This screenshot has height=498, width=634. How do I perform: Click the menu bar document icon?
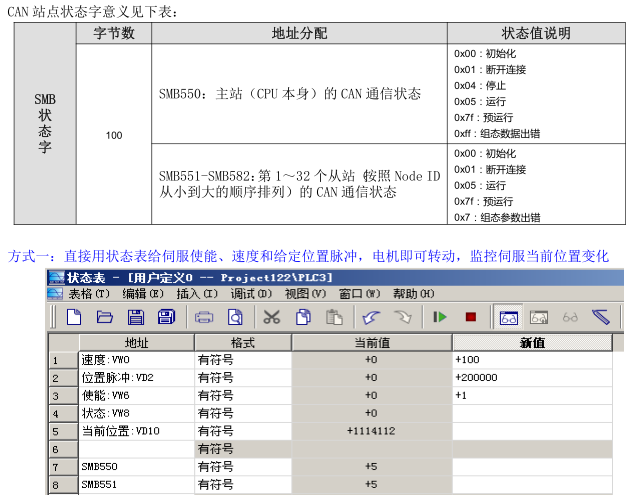tap(55, 293)
